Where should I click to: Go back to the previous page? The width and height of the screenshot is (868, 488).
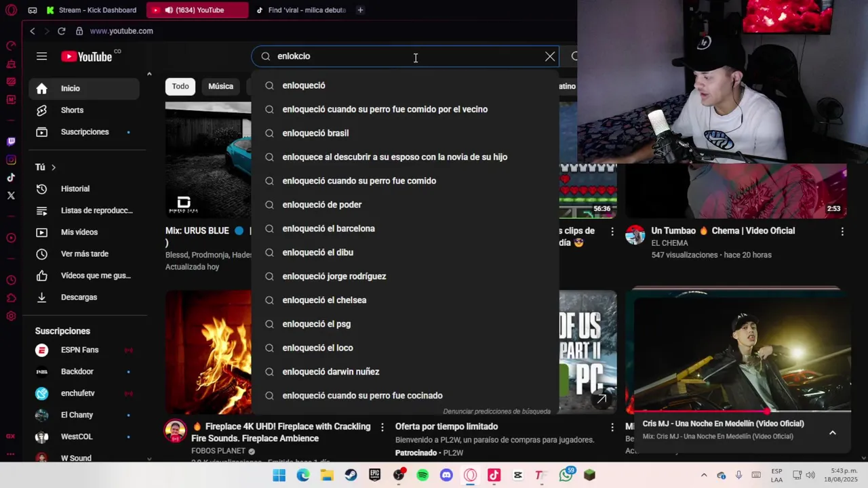[32, 31]
